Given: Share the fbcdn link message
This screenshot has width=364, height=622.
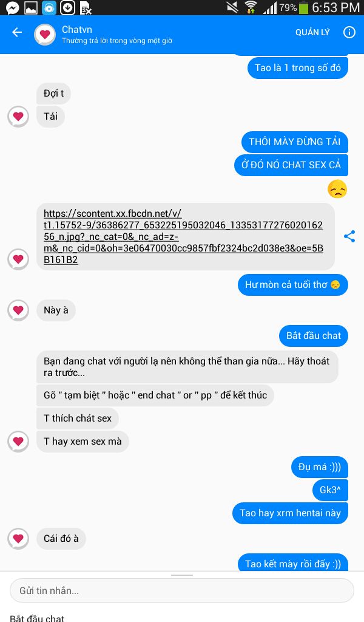Looking at the screenshot, I should click(349, 236).
